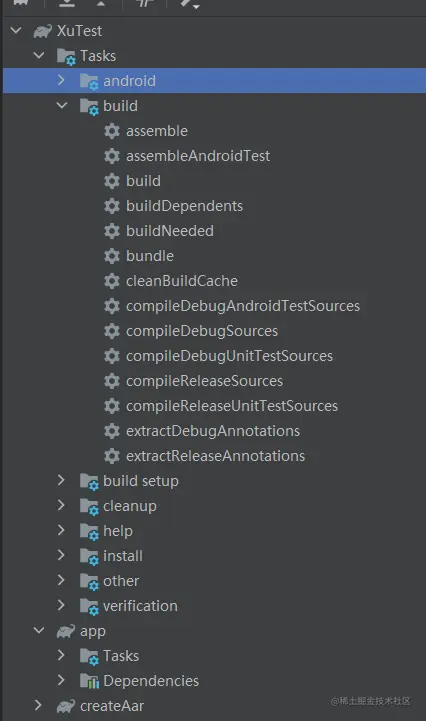
Task: Select the install task group
Action: (123, 556)
